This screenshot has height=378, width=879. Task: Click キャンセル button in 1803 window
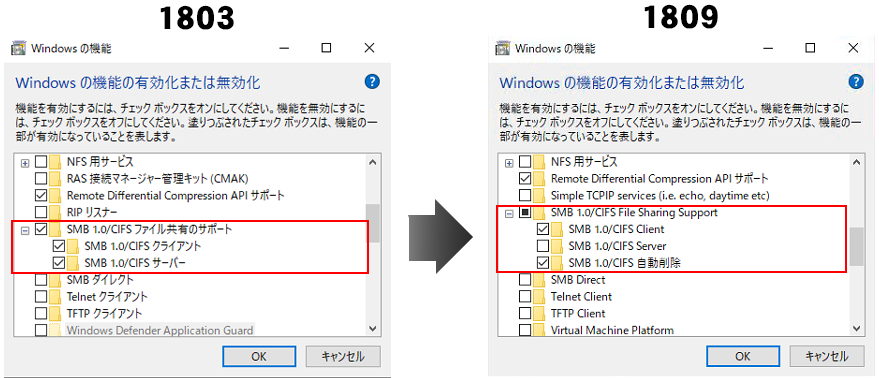pos(343,356)
